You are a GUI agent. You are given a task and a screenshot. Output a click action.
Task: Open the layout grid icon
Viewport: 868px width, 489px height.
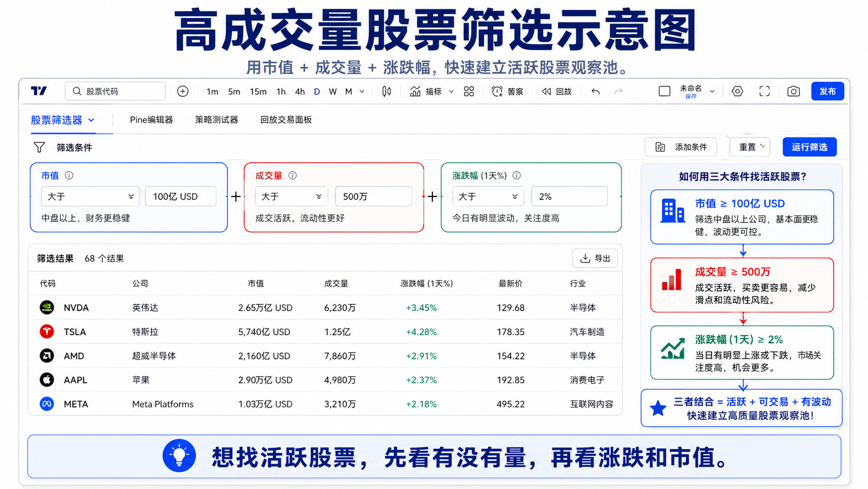(x=469, y=91)
